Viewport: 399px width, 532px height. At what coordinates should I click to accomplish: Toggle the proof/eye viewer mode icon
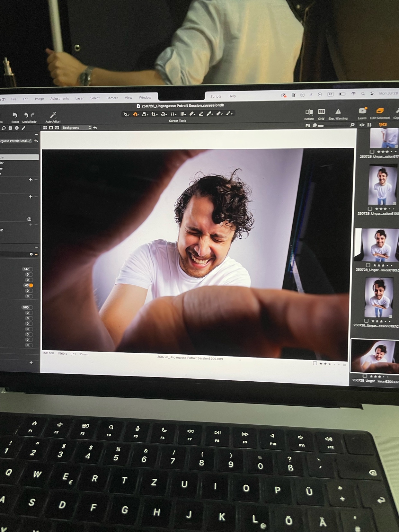[x=57, y=128]
